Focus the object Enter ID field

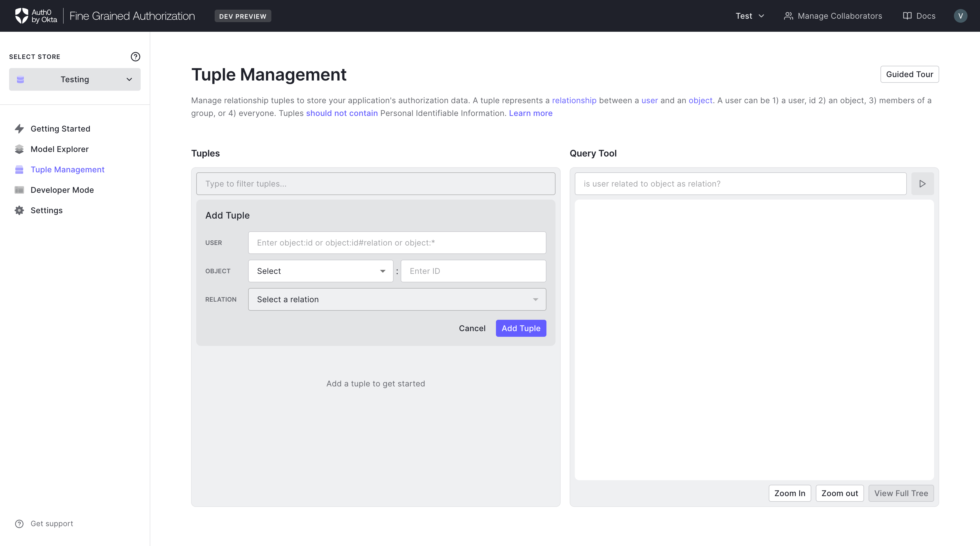click(473, 271)
